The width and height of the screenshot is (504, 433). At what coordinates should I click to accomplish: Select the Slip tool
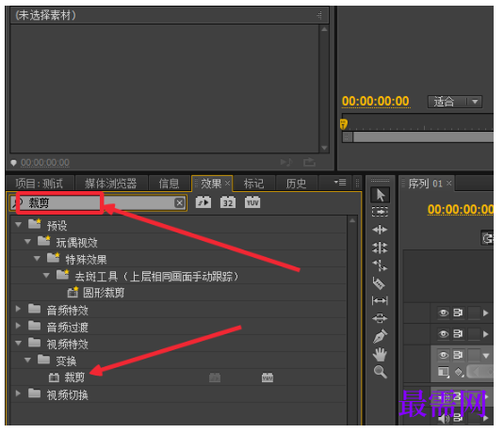[380, 300]
